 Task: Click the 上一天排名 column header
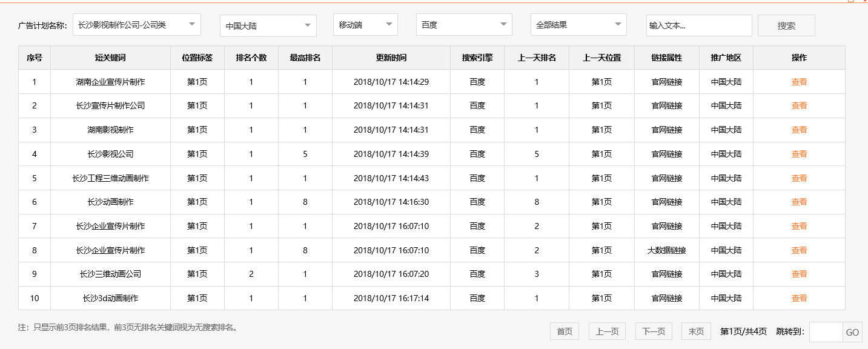coord(537,58)
